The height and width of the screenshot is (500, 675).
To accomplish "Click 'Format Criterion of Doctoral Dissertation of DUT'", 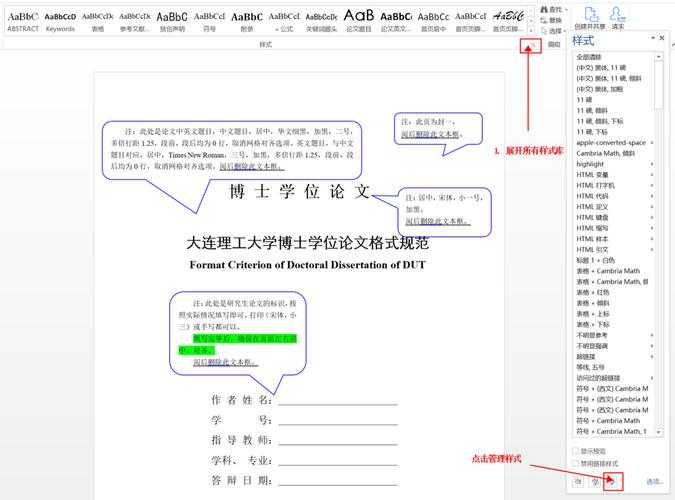I will coord(307,265).
